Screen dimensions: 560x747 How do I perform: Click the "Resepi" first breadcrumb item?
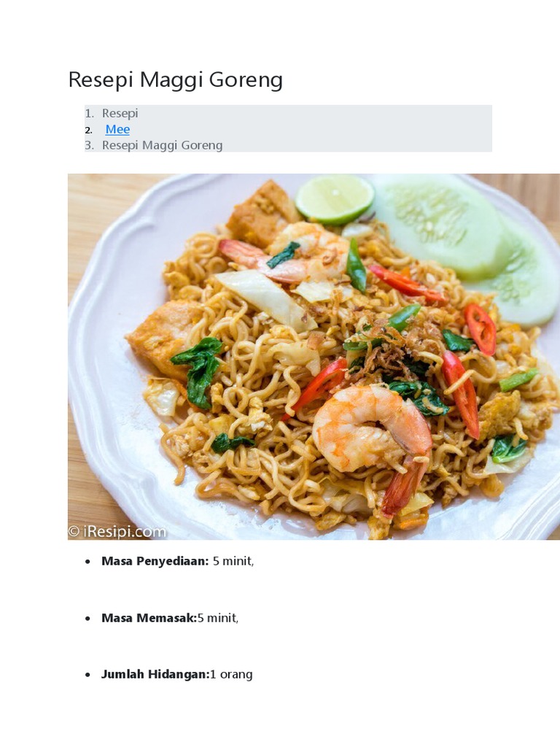pos(120,113)
